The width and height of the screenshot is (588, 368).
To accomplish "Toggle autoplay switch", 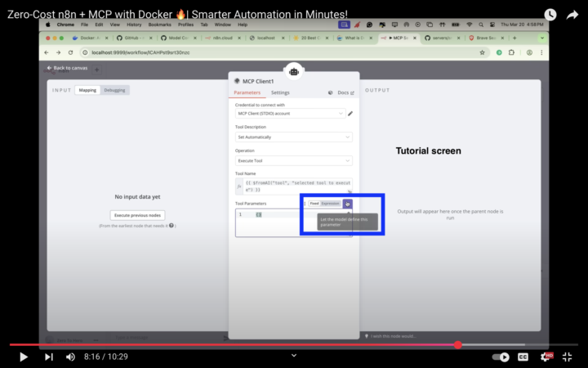I will 500,357.
